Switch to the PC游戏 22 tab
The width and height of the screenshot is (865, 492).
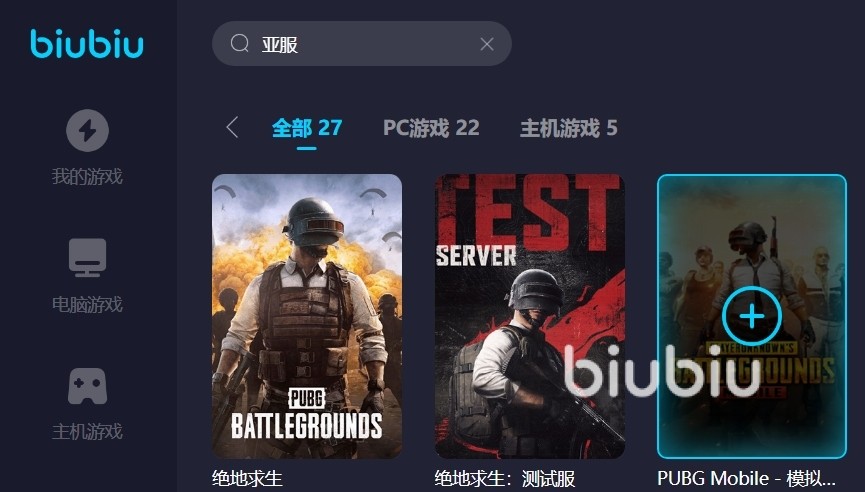pyautogui.click(x=431, y=128)
